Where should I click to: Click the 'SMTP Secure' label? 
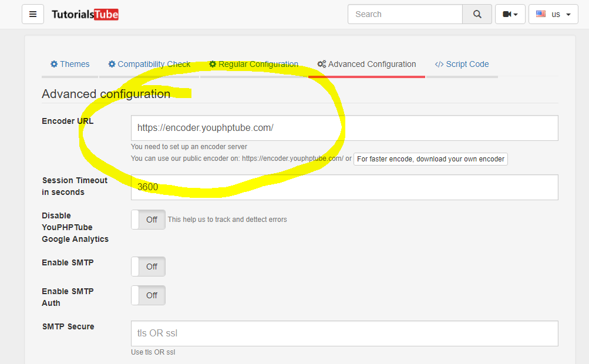pyautogui.click(x=68, y=326)
